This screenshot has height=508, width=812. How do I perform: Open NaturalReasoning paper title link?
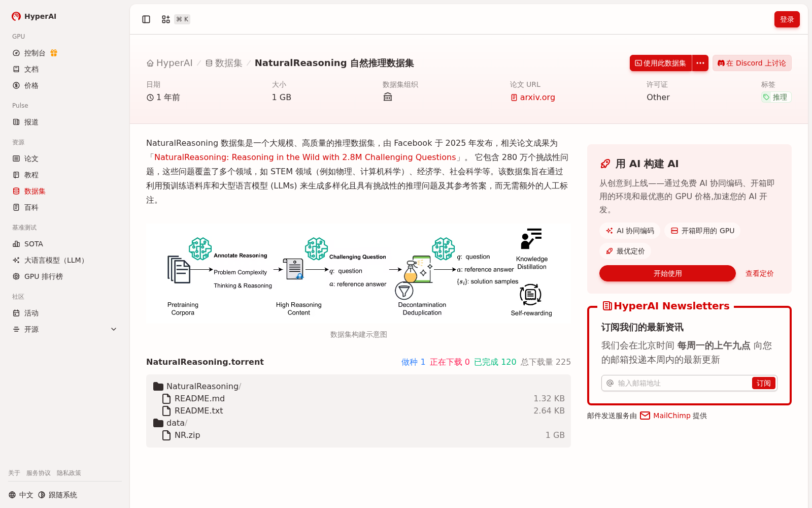[305, 157]
